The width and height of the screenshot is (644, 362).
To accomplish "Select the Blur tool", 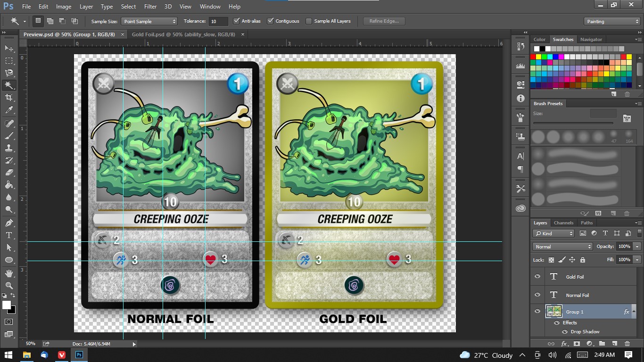I will (x=9, y=197).
